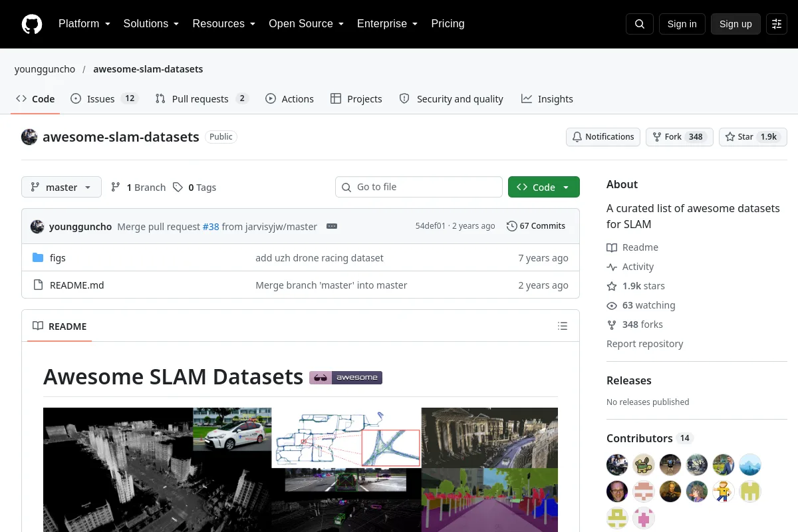Image resolution: width=798 pixels, height=532 pixels.
Task: Click the Notifications button
Action: point(603,137)
